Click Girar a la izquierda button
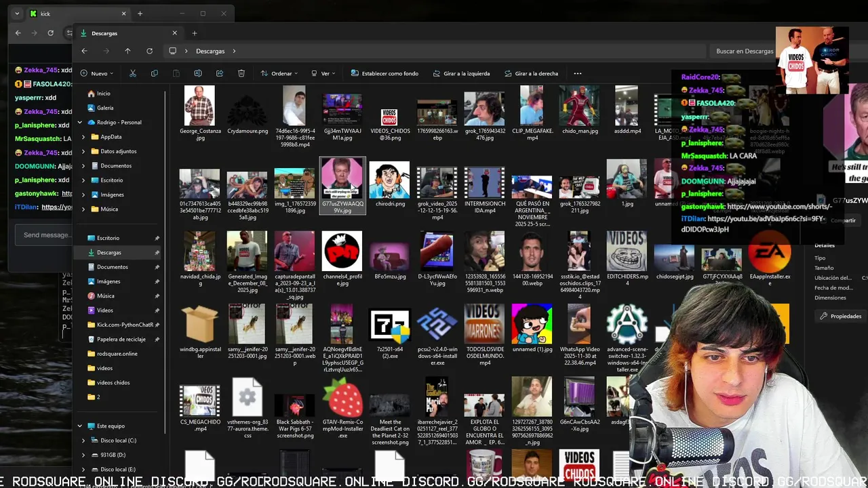868x488 pixels. click(461, 73)
